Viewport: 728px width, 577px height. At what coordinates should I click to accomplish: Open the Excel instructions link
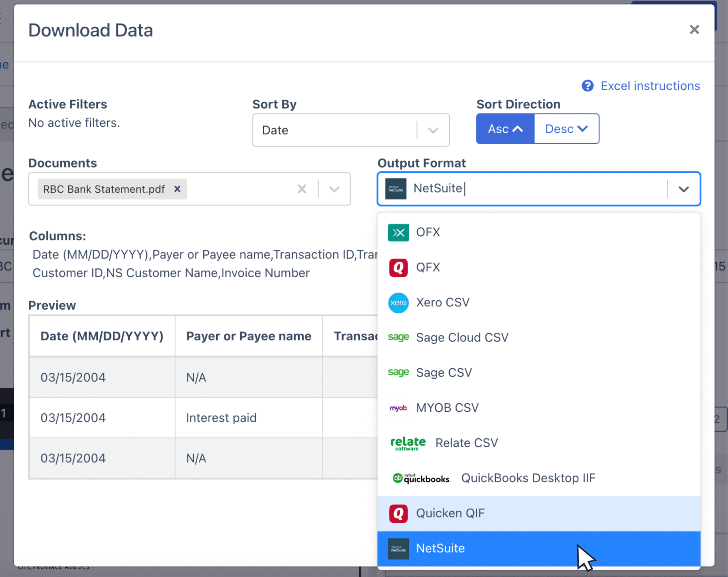650,86
